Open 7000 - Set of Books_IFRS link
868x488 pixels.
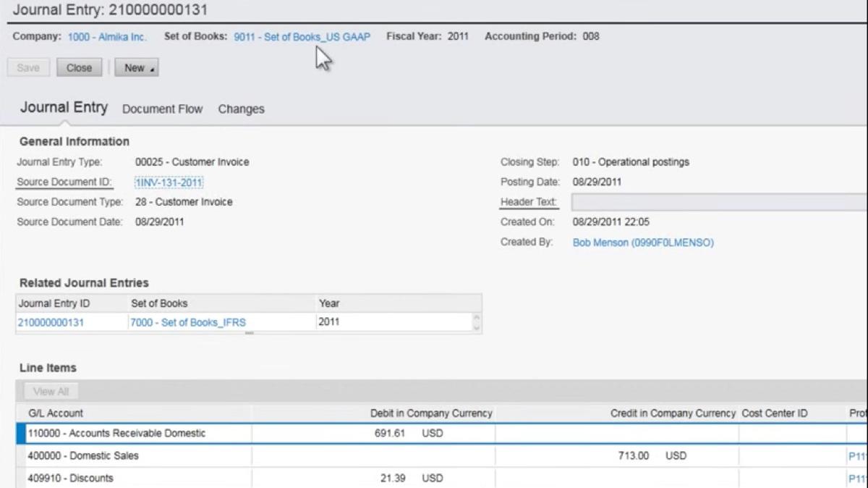pos(187,323)
